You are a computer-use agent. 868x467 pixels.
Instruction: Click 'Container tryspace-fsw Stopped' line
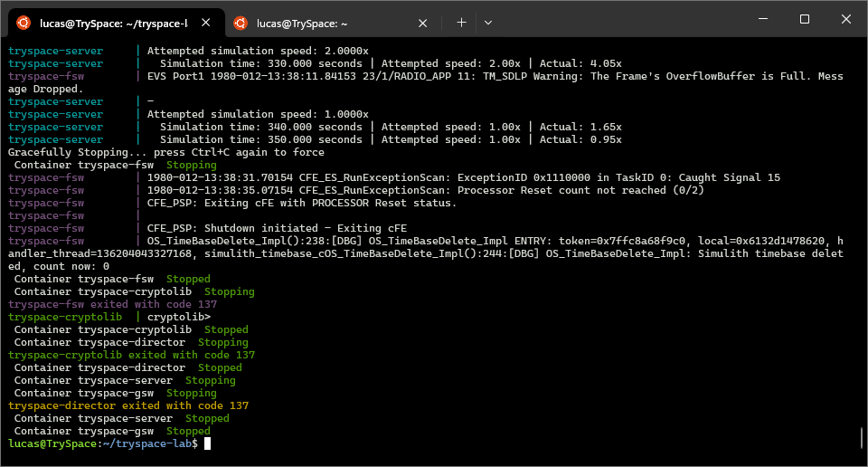[x=112, y=279]
